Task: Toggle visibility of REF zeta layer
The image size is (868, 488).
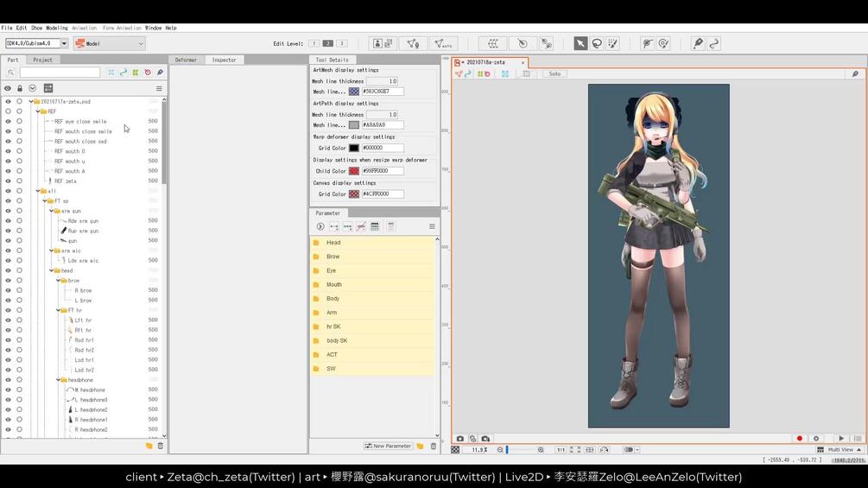Action: [8, 181]
